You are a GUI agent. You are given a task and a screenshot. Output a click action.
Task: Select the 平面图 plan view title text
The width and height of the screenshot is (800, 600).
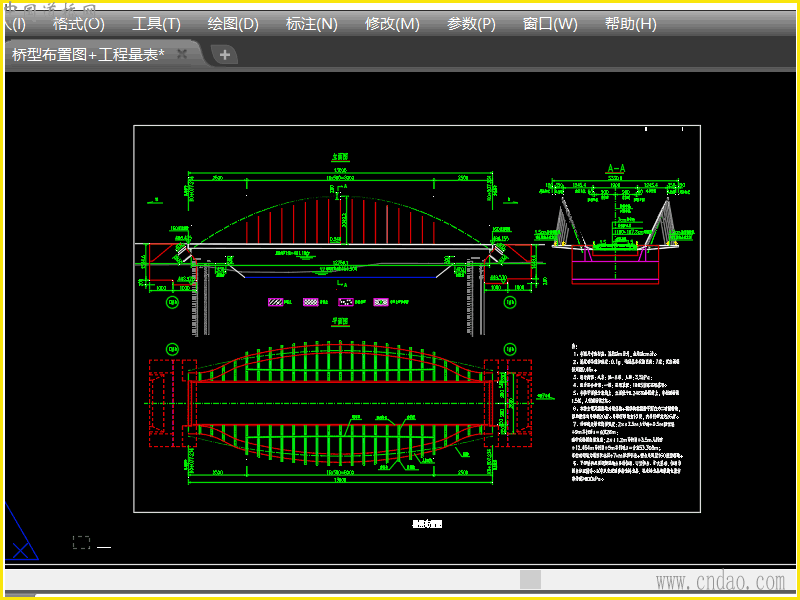point(340,323)
